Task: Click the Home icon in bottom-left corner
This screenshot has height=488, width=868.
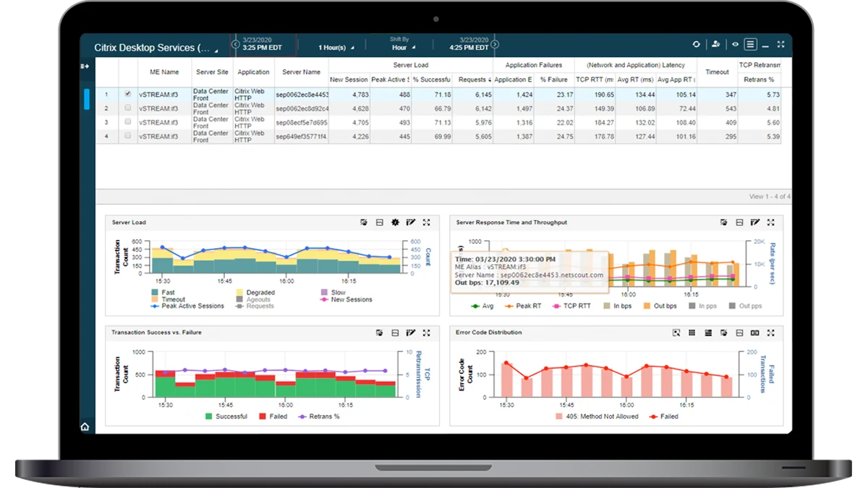Action: [85, 427]
